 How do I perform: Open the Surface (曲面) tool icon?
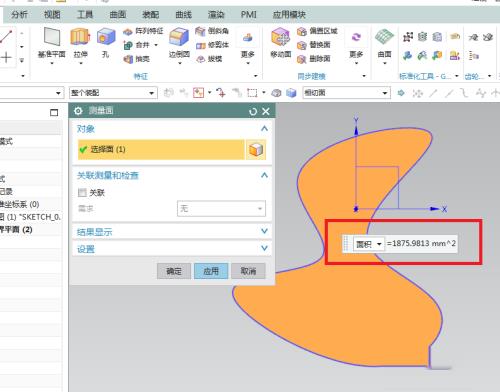click(x=384, y=37)
